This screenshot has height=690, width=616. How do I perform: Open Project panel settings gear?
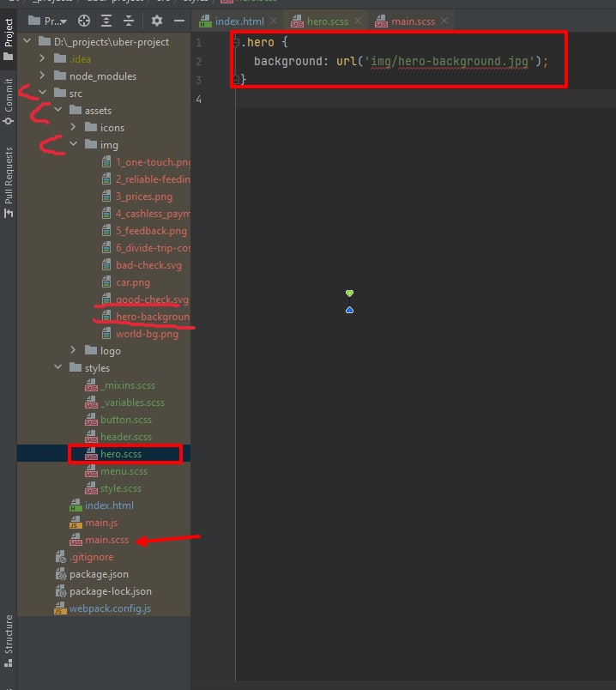157,21
